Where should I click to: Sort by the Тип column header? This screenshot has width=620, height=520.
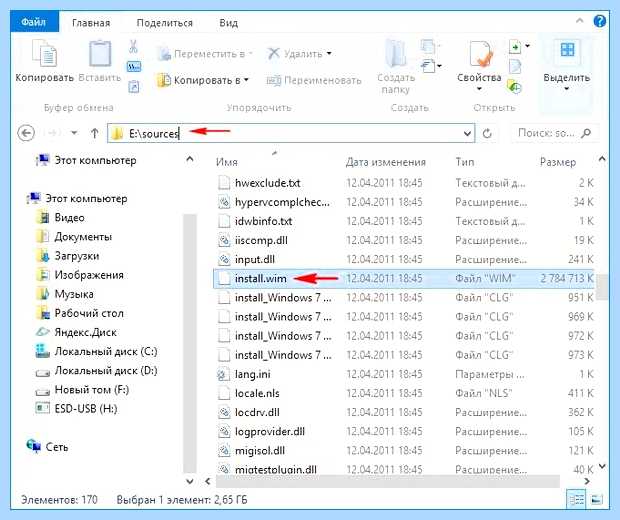[x=465, y=162]
